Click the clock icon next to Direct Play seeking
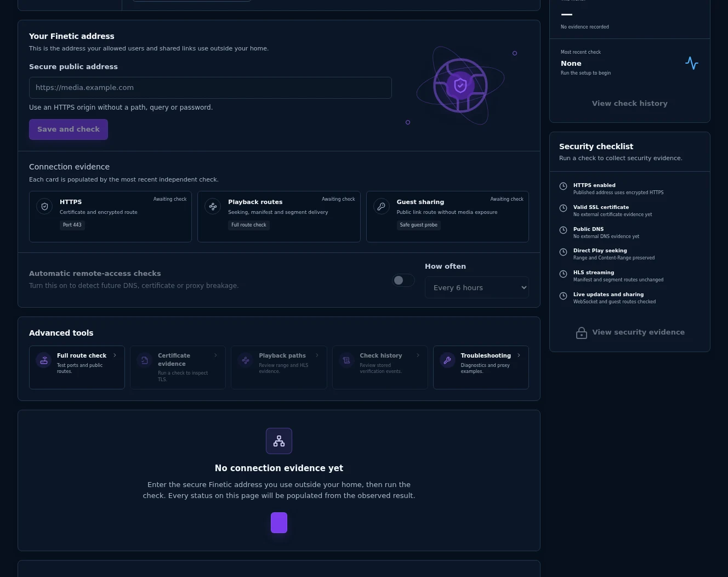728x577 pixels. pyautogui.click(x=563, y=252)
